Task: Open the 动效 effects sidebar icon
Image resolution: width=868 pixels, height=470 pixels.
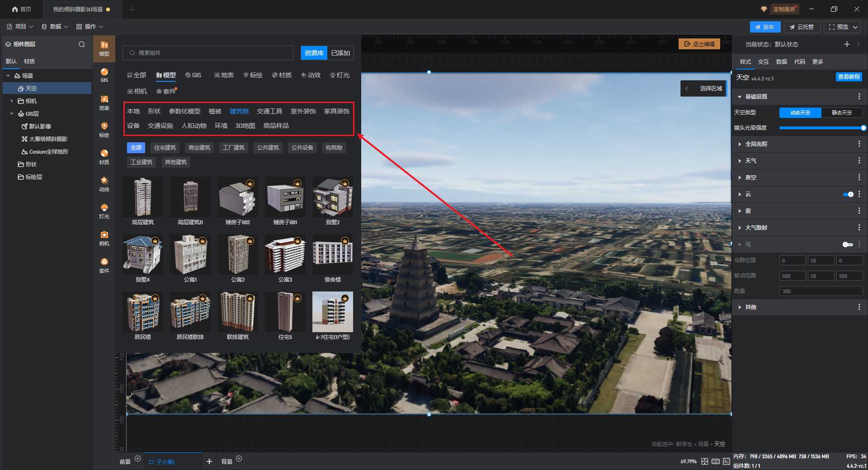Action: (x=104, y=183)
